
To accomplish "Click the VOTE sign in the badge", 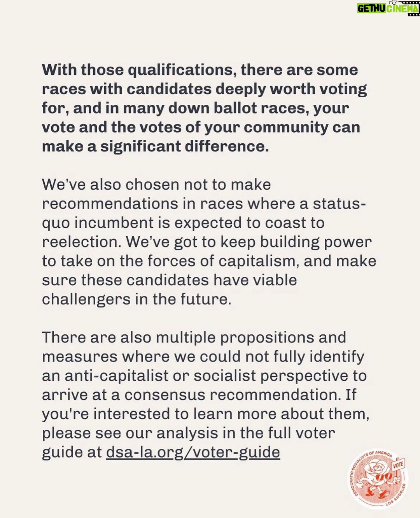I will click(x=398, y=465).
